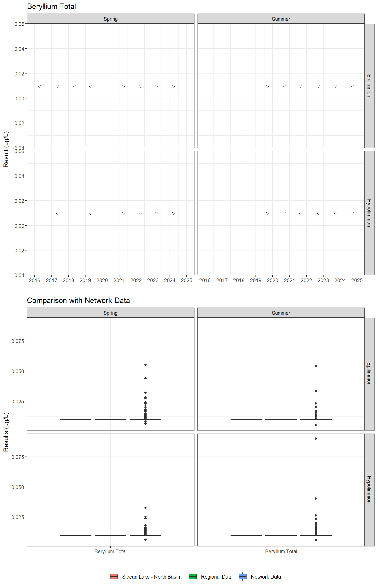Click the 2024 triangle marker in Spring Epilimnion panel
The image size is (378, 588).
point(174,86)
